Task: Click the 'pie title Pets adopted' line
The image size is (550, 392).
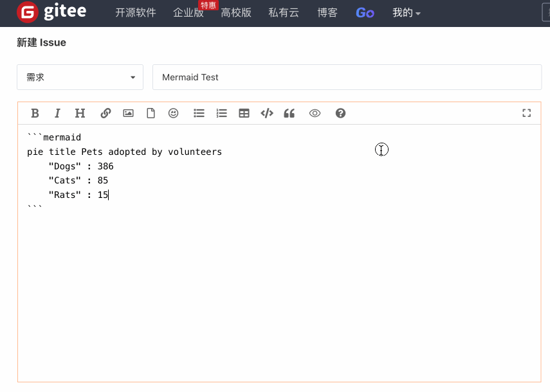Action: pyautogui.click(x=125, y=152)
